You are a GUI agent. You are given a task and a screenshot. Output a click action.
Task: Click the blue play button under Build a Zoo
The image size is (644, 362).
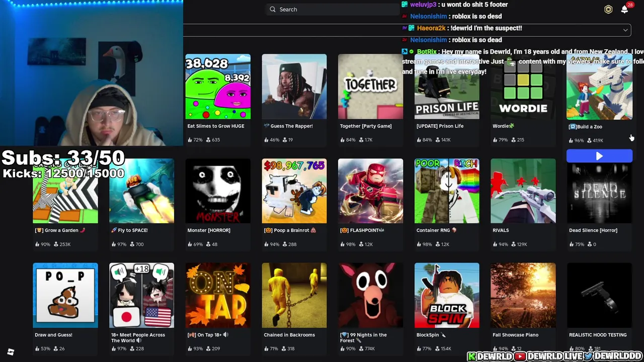pos(599,156)
